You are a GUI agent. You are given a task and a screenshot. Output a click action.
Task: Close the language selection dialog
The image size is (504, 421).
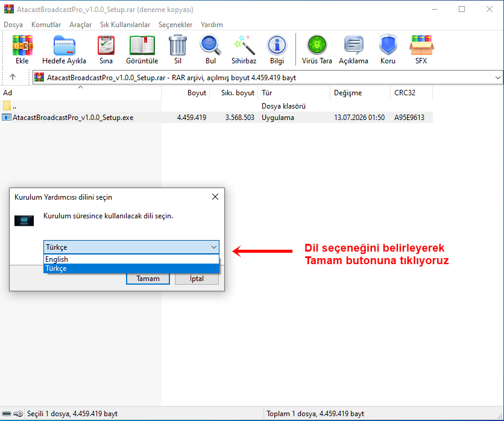click(215, 197)
